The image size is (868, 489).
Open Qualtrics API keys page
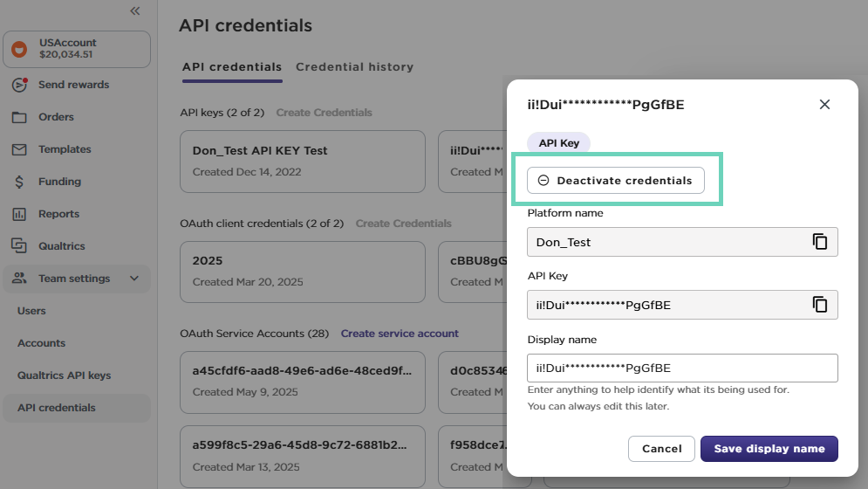[65, 375]
